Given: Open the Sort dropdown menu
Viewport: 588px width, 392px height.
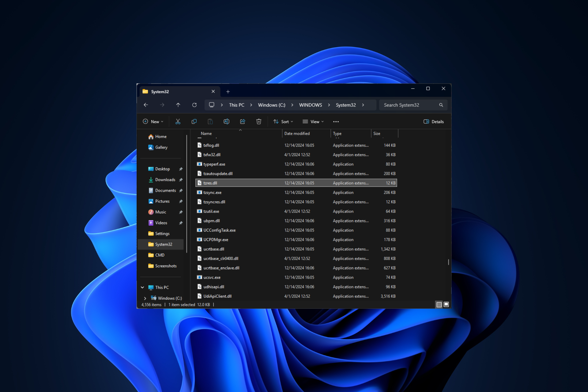Looking at the screenshot, I should point(284,122).
